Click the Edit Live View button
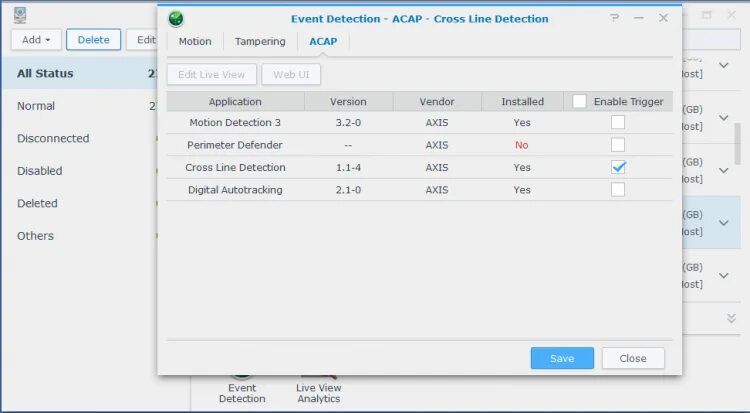The height and width of the screenshot is (413, 750). pyautogui.click(x=211, y=75)
